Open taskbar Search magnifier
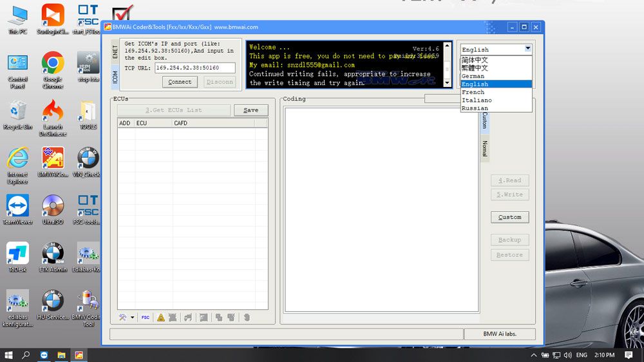Viewport: 644px width, 362px height. tap(26, 355)
